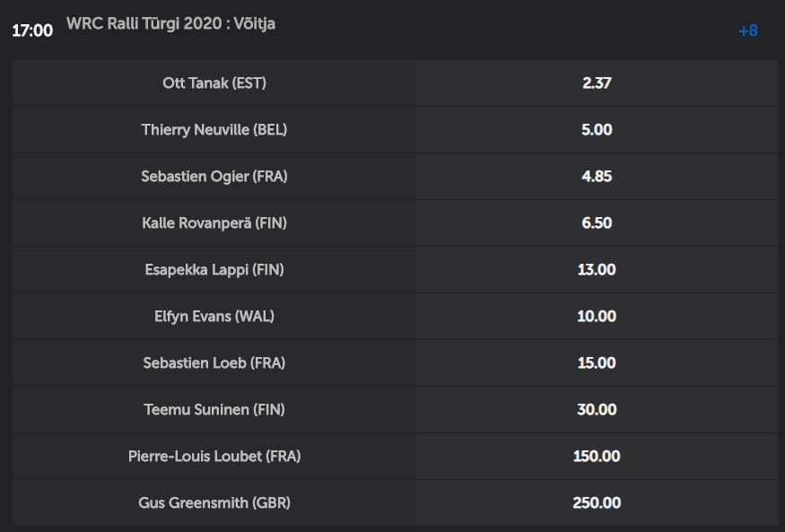Expand the +8 more markets link
The height and width of the screenshot is (532, 785).
(748, 31)
